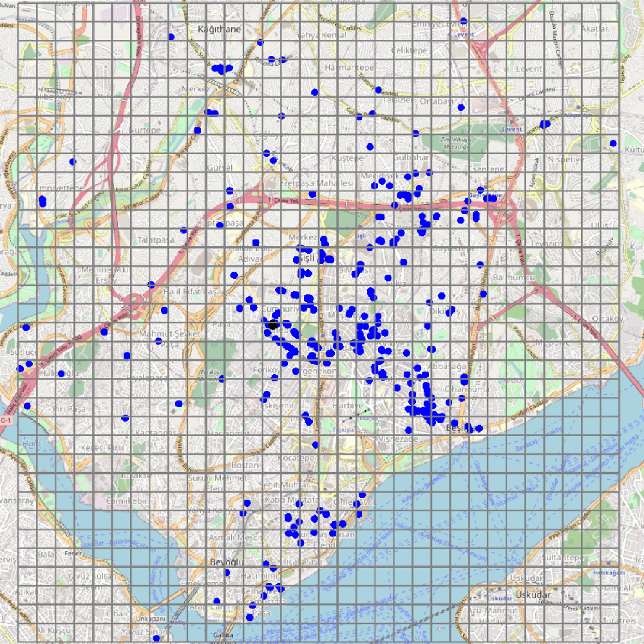The image size is (644, 644).
Task: Click the Zincirlikuyu Mezarlığı cemetery label
Action: [456, 143]
